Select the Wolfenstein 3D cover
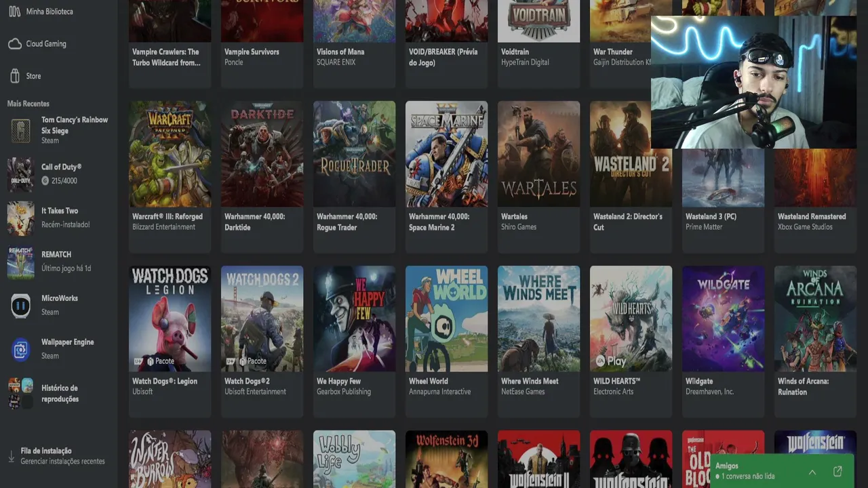Viewport: 868px width, 488px height. [x=447, y=459]
